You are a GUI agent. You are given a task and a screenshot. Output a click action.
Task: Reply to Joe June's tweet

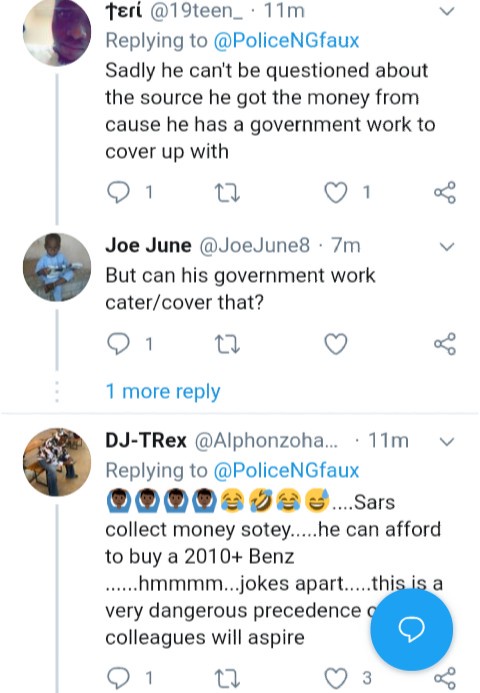click(118, 344)
